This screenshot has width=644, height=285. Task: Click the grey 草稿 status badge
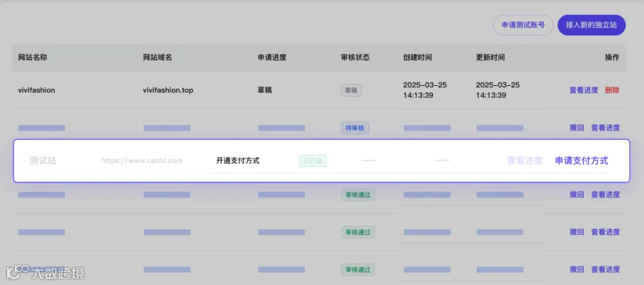click(351, 90)
